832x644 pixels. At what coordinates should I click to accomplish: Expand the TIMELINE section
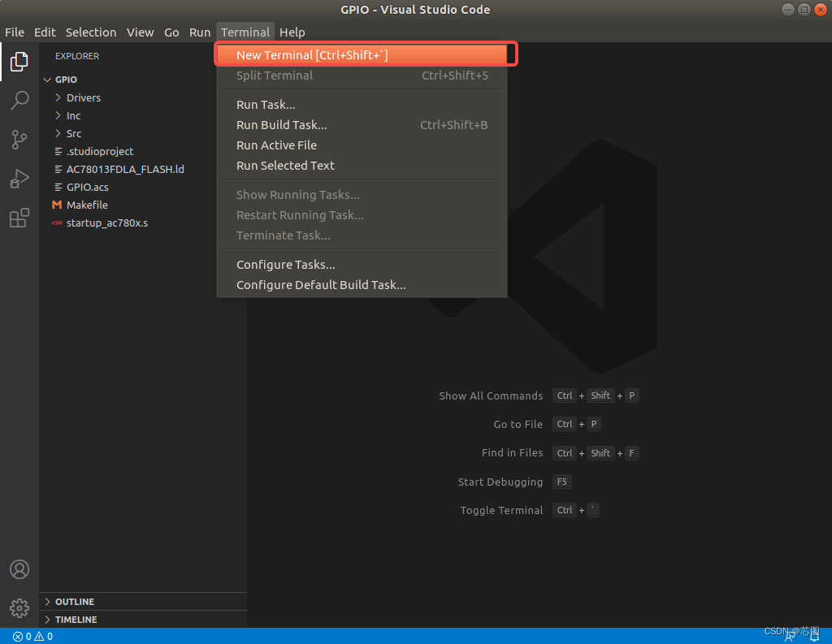tap(75, 619)
